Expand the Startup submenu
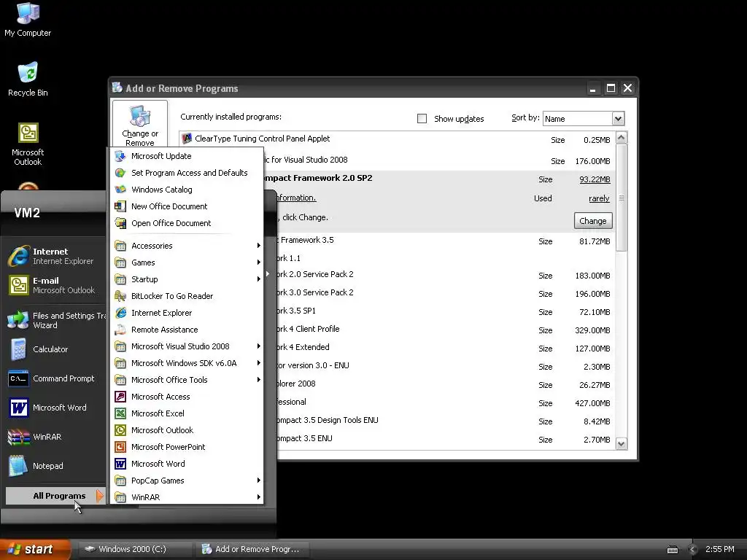The height and width of the screenshot is (560, 747). click(186, 279)
